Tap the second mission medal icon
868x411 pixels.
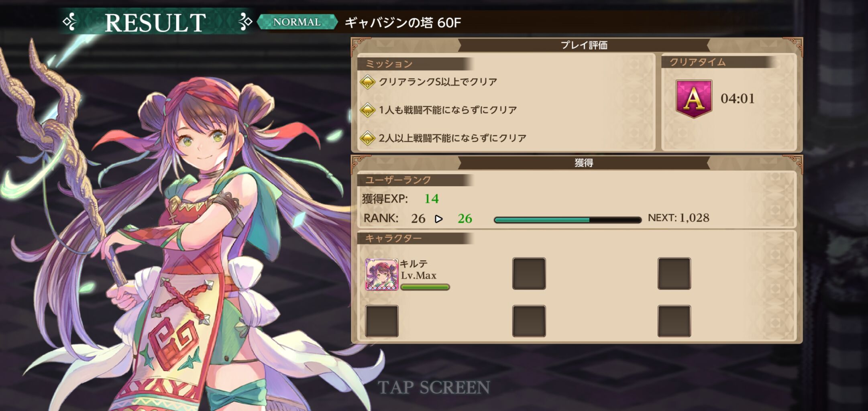(367, 110)
